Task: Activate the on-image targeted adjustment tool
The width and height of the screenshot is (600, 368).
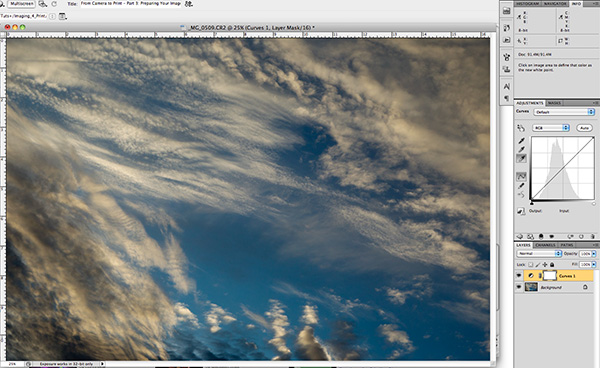Action: (521, 128)
